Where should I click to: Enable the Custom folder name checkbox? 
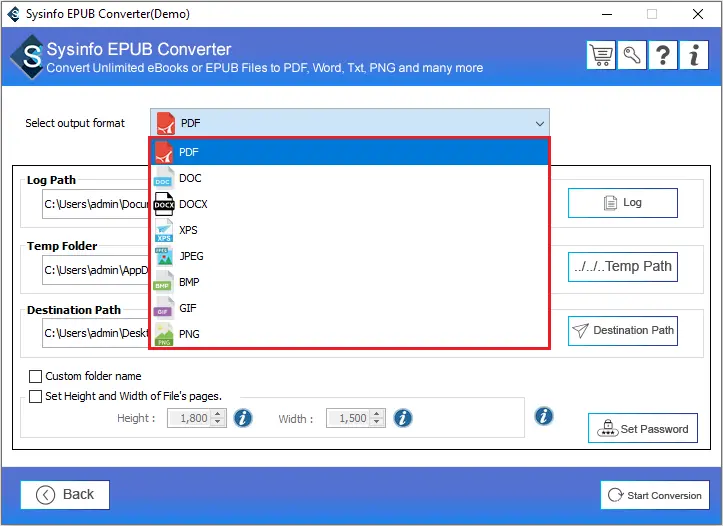click(36, 376)
